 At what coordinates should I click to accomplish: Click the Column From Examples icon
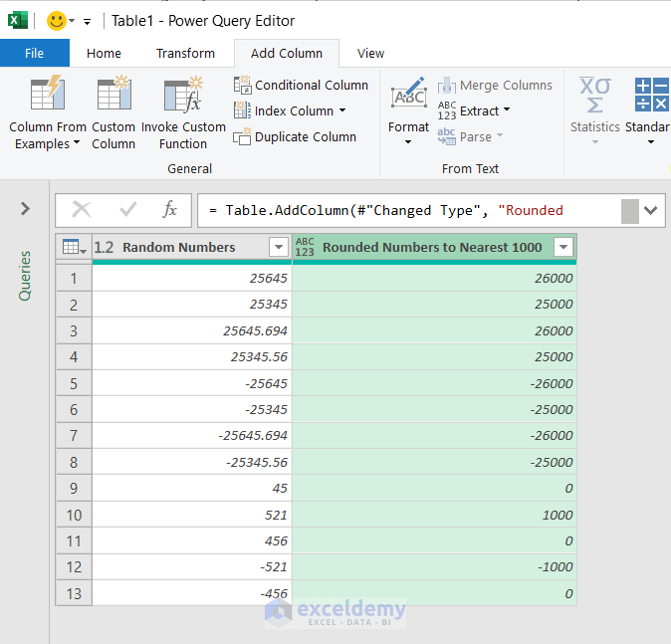coord(48,96)
